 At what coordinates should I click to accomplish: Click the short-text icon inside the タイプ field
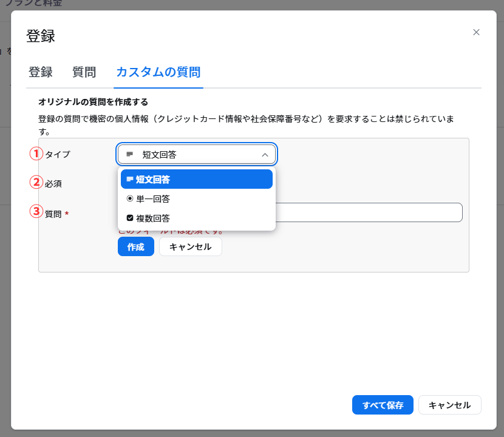pos(129,155)
